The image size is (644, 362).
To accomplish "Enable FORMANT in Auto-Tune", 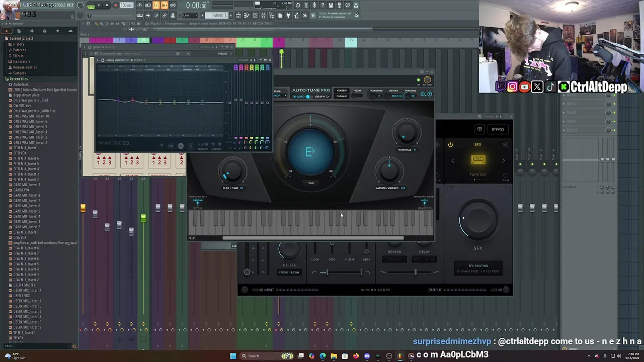I will click(x=342, y=96).
